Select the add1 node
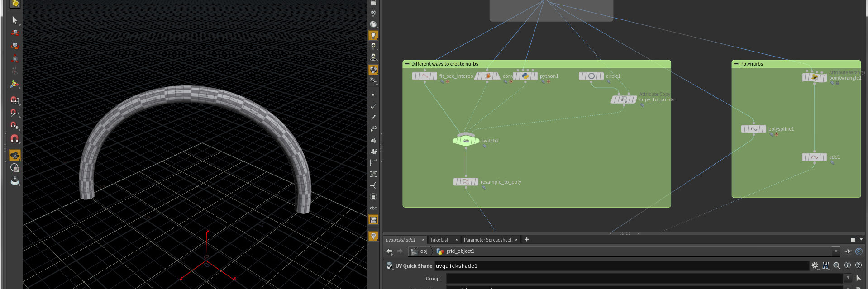The width and height of the screenshot is (868, 289). [x=814, y=157]
